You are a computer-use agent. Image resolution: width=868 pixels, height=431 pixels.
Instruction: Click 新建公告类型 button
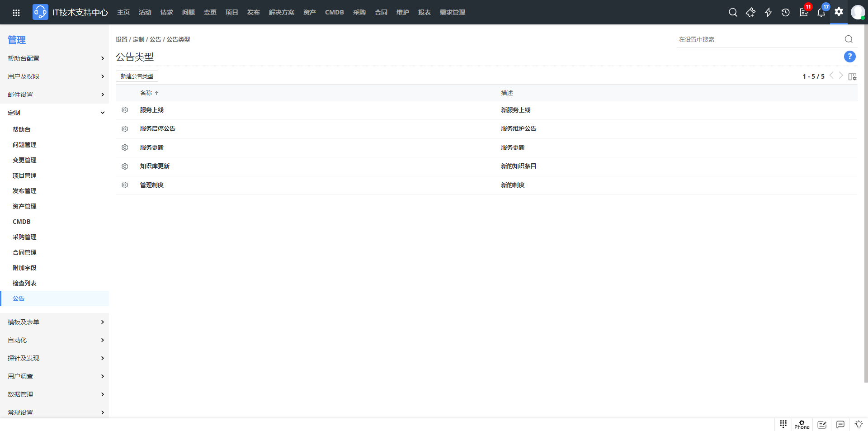point(137,76)
